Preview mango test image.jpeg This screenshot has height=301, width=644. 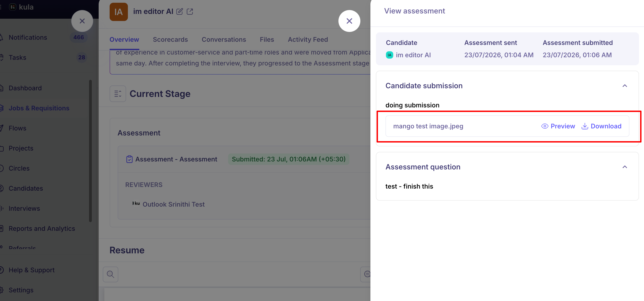click(558, 126)
